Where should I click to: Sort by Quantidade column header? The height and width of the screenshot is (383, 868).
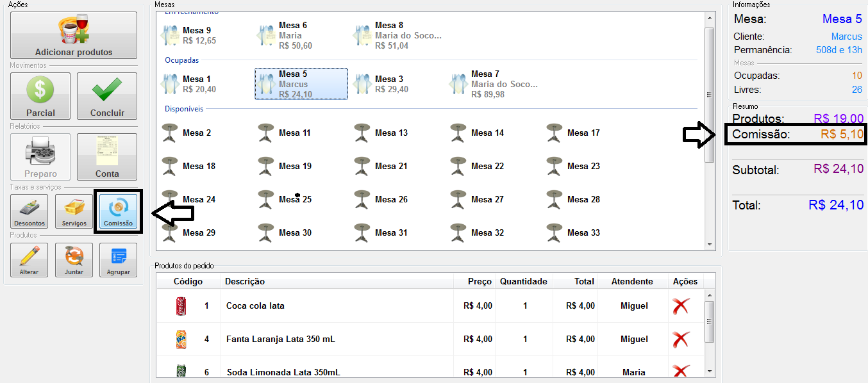tap(524, 281)
